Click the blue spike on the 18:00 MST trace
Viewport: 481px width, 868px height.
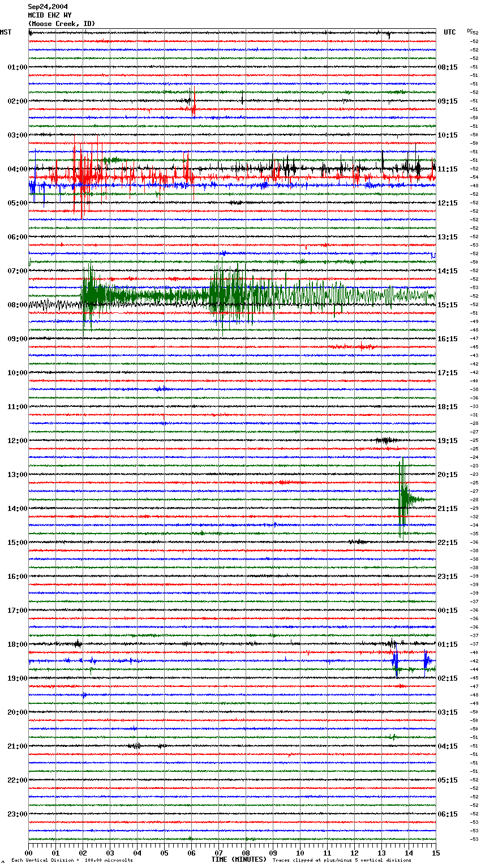pyautogui.click(x=395, y=660)
